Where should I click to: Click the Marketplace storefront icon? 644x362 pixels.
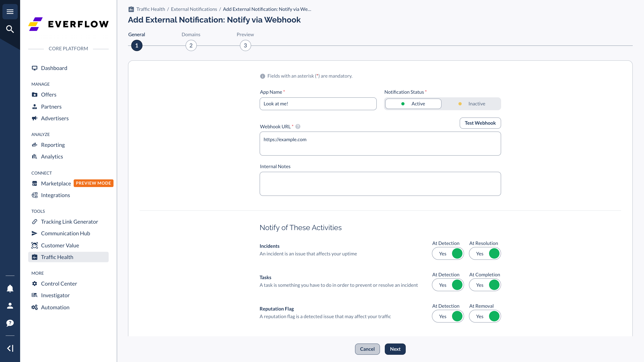(x=34, y=184)
